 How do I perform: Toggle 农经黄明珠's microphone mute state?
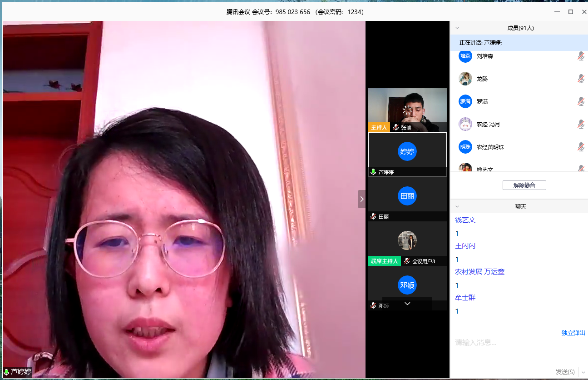click(x=581, y=147)
